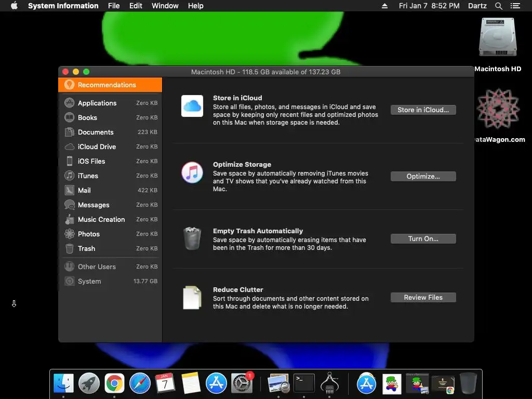The width and height of the screenshot is (532, 399).
Task: Click the Reduce Clutter heading
Action: pyautogui.click(x=238, y=290)
